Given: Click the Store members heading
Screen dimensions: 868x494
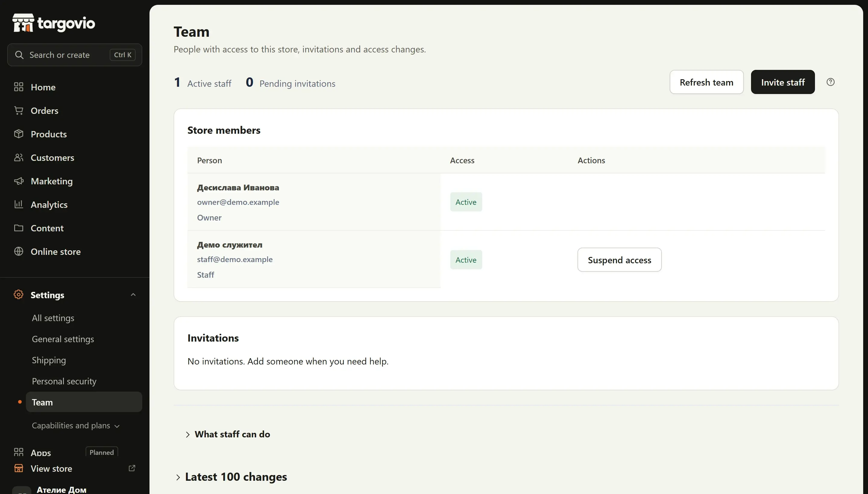Looking at the screenshot, I should (x=224, y=130).
